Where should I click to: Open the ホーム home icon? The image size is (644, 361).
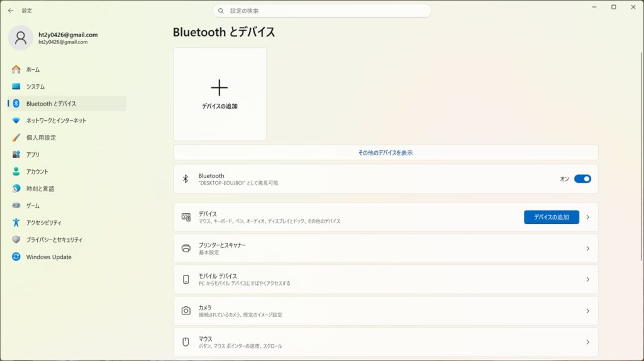16,70
